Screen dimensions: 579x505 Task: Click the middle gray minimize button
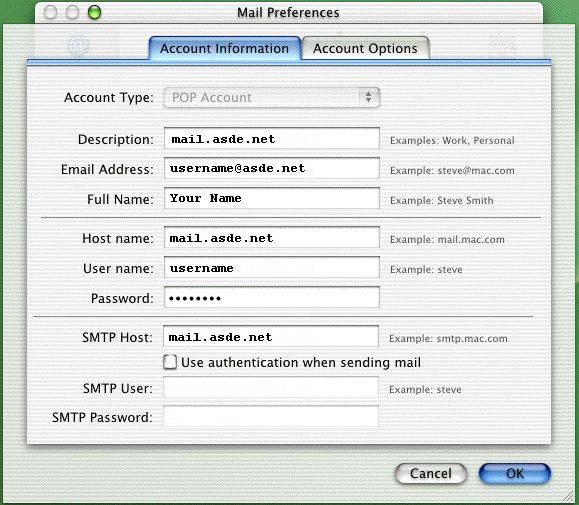[x=72, y=12]
